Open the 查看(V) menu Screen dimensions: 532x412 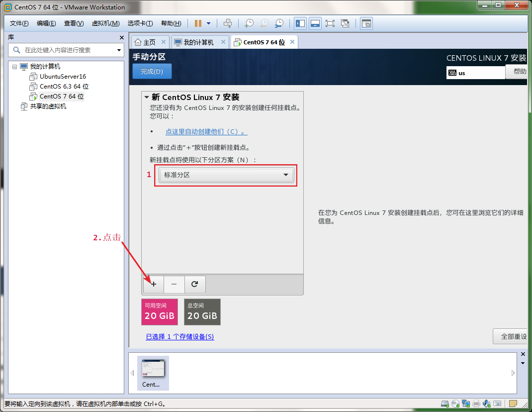coord(74,23)
